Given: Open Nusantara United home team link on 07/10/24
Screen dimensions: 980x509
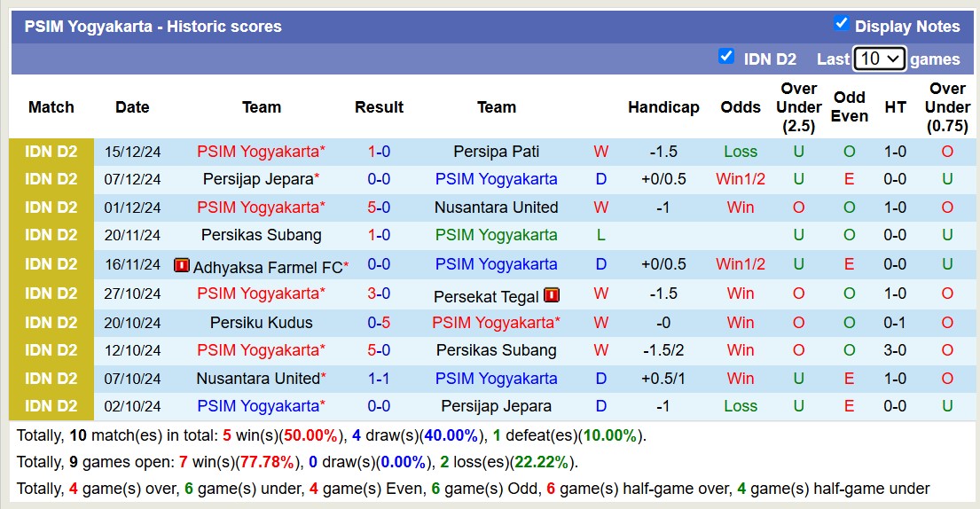Looking at the screenshot, I should pyautogui.click(x=258, y=379).
